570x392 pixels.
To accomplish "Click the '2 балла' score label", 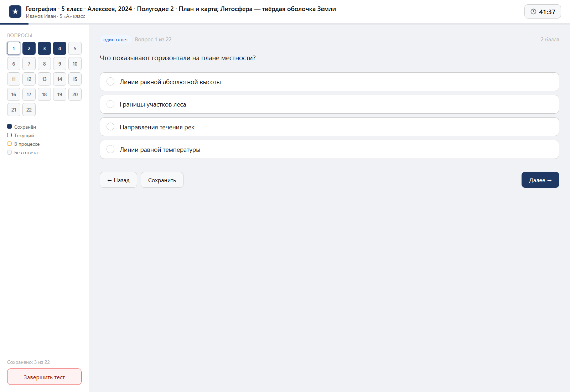I will pyautogui.click(x=550, y=40).
